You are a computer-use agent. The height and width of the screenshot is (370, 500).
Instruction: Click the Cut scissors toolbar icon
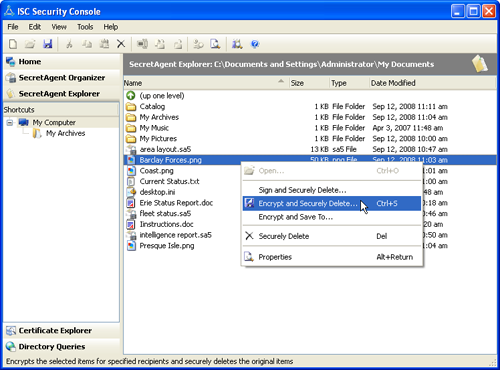pyautogui.click(x=69, y=44)
